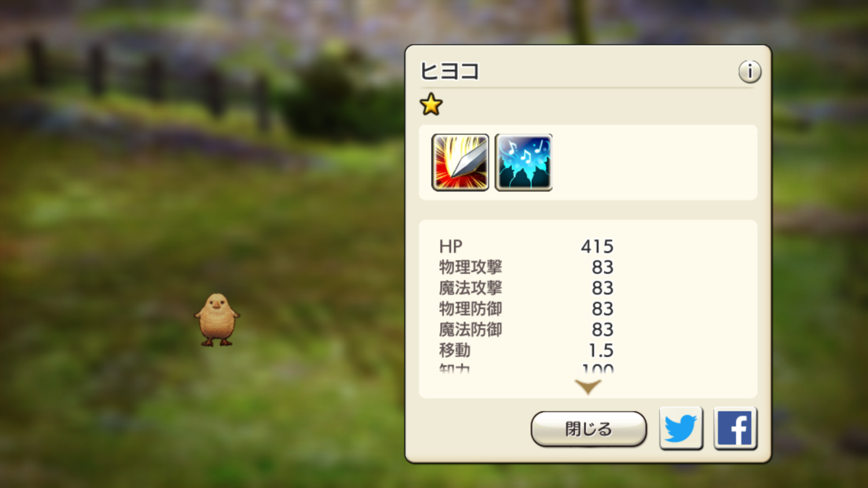
Task: Click the partially hidden 知力 stat row
Action: click(x=526, y=368)
